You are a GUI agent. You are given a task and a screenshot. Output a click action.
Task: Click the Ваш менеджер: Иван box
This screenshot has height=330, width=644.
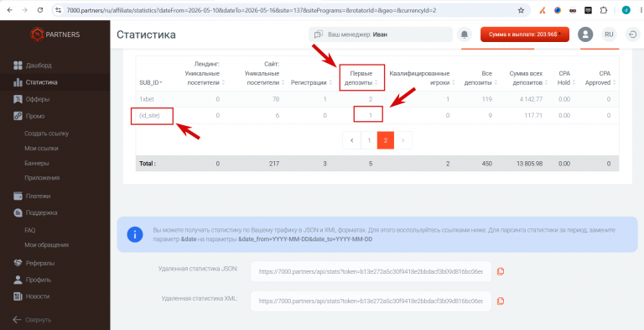coord(381,34)
